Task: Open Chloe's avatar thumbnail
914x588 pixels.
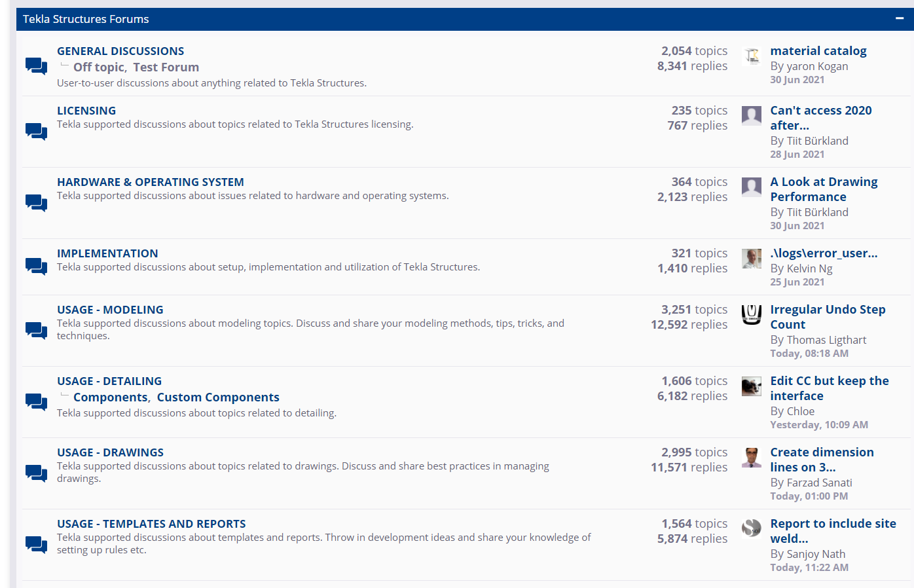Action: 752,386
